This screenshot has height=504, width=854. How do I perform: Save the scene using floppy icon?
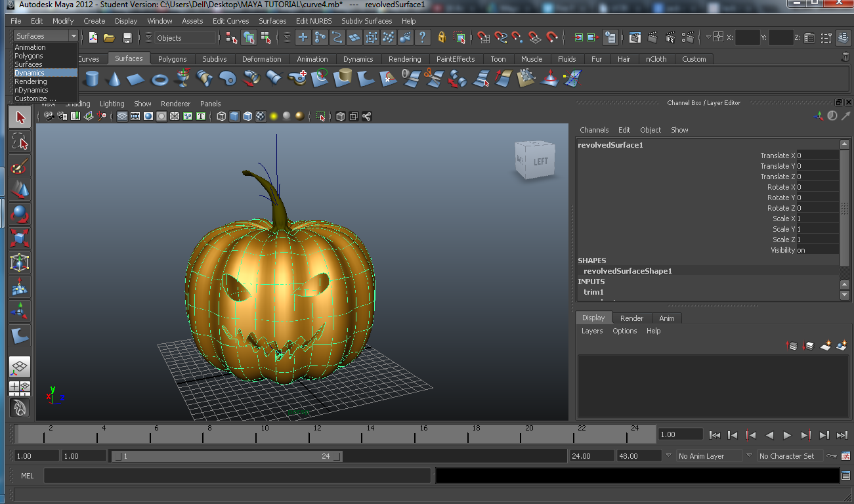(x=127, y=37)
